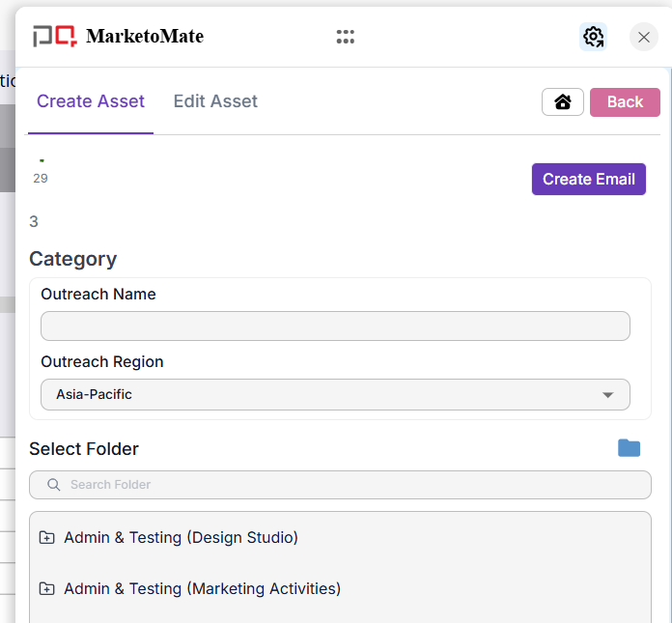
Task: Click the MarketoMate logo icon
Action: click(54, 37)
